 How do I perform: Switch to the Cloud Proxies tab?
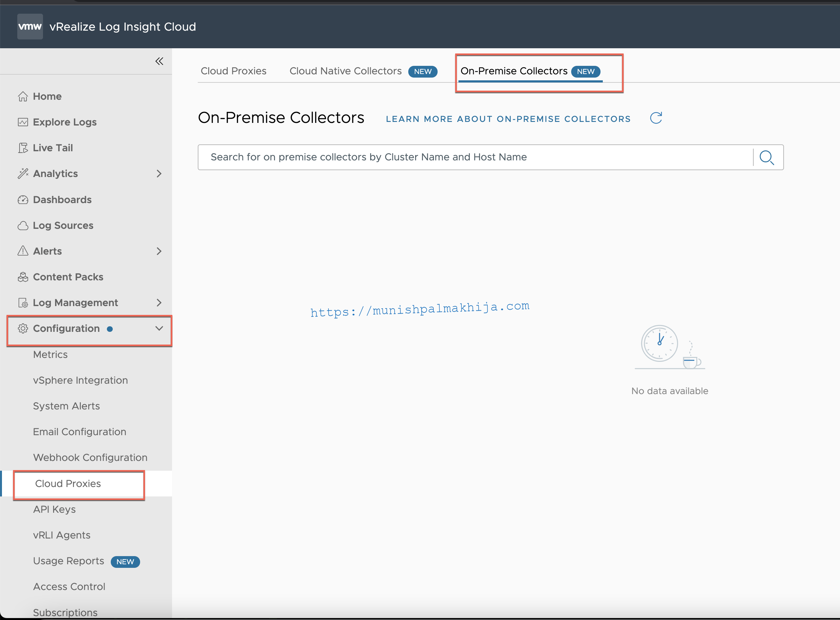(x=233, y=71)
